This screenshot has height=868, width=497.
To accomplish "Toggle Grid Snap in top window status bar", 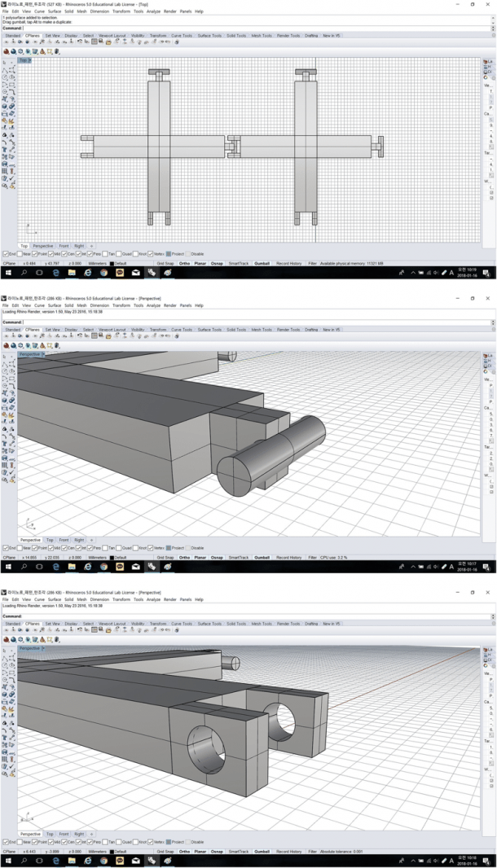I will point(165,264).
